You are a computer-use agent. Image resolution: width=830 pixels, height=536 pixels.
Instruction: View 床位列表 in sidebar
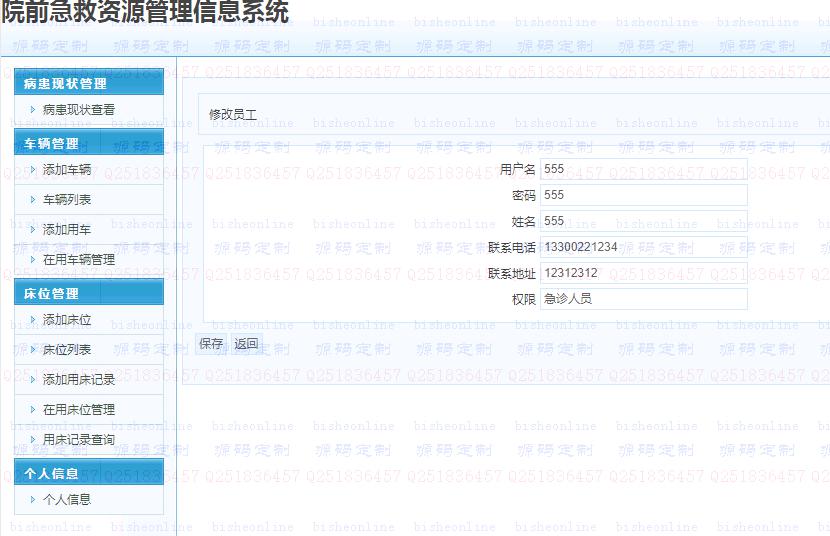coord(67,350)
